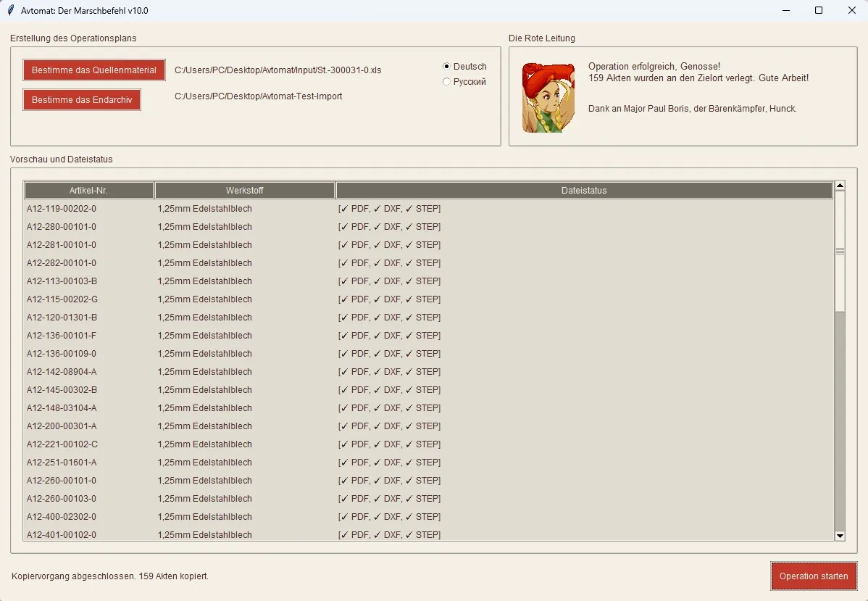The image size is (868, 601).
Task: Click the red-beret character portrait
Action: pyautogui.click(x=543, y=97)
